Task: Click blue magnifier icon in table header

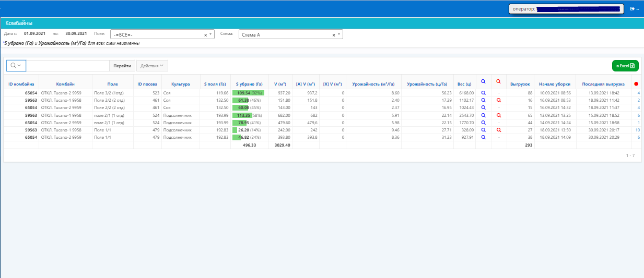Action: click(x=483, y=82)
